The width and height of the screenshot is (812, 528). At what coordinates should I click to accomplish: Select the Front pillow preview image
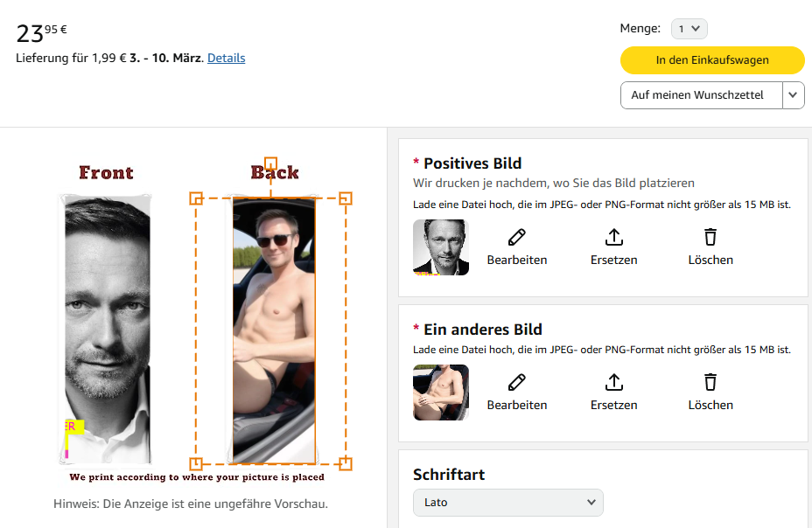(x=106, y=329)
